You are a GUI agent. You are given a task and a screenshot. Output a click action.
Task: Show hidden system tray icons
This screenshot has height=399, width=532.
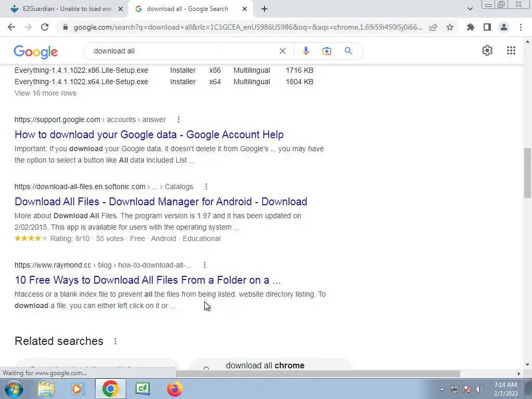point(442,389)
